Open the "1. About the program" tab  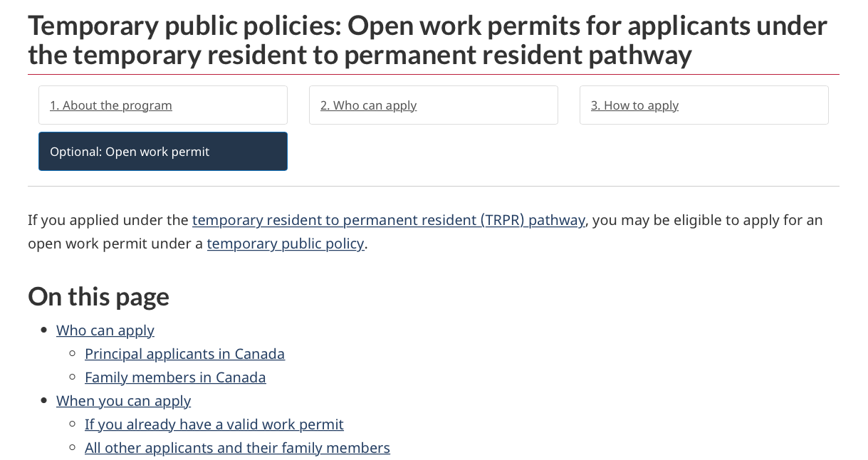pyautogui.click(x=163, y=105)
